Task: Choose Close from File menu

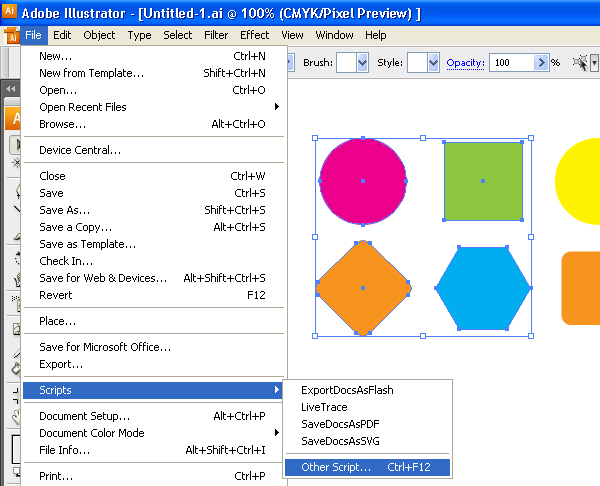Action: pos(153,176)
